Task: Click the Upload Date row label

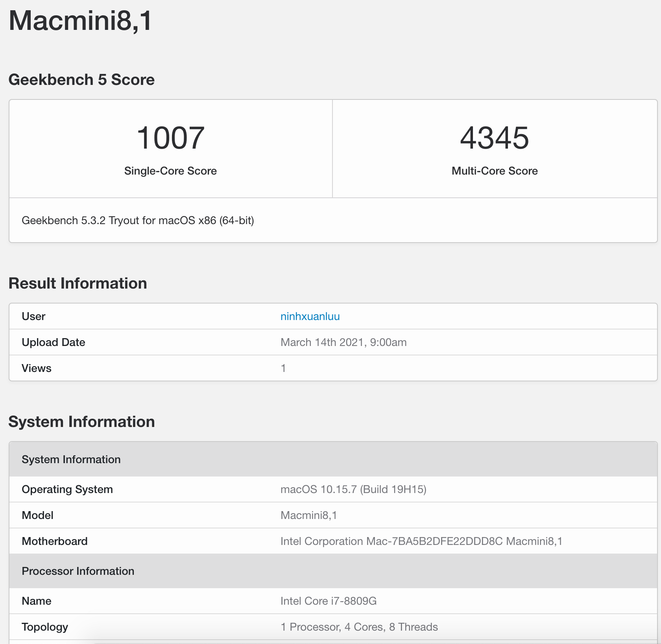Action: [54, 342]
